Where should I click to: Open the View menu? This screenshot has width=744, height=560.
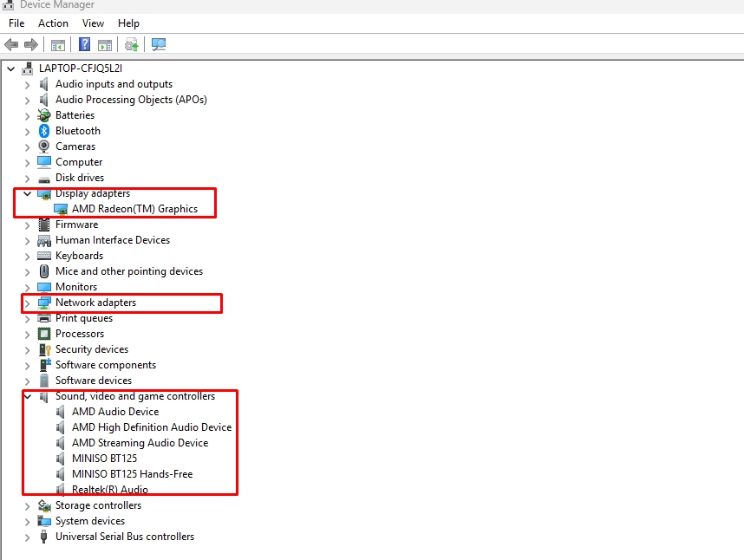click(x=93, y=23)
